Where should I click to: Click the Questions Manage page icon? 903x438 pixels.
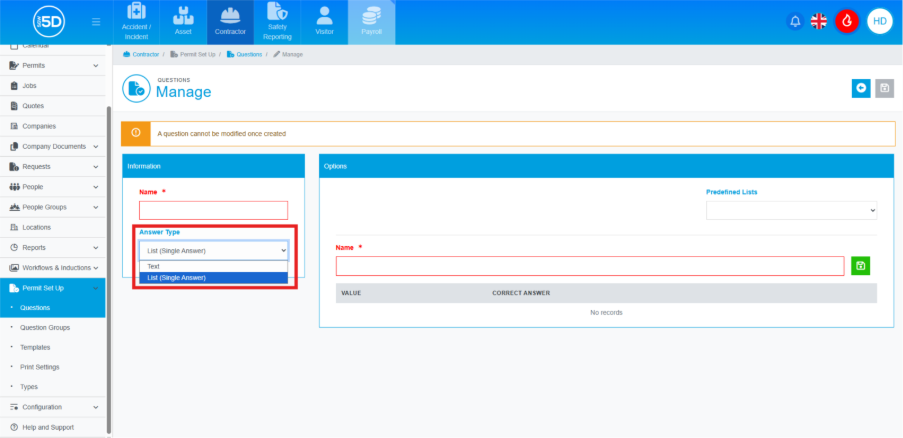point(136,88)
